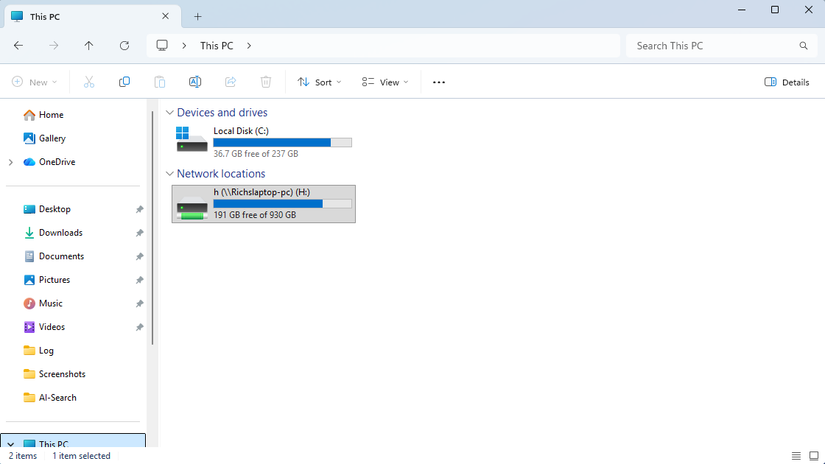Click the Devices and drives heading
Screen dimensions: 825x464
pyautogui.click(x=222, y=113)
